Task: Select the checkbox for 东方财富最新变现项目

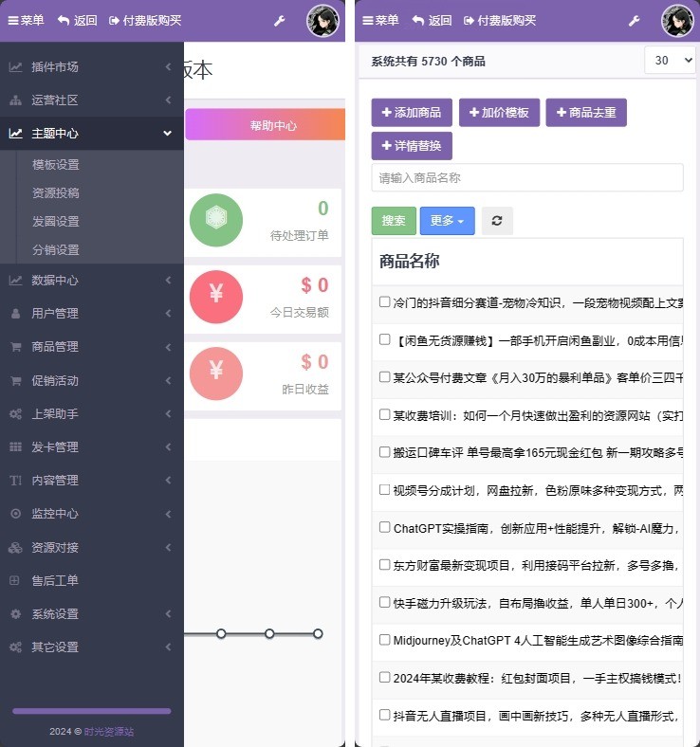Action: pos(385,565)
